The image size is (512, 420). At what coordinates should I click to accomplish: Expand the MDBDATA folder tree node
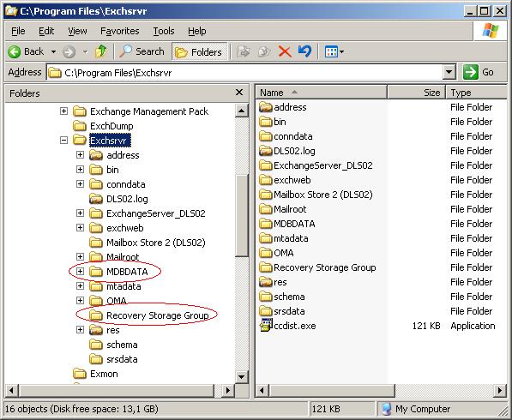coord(81,271)
